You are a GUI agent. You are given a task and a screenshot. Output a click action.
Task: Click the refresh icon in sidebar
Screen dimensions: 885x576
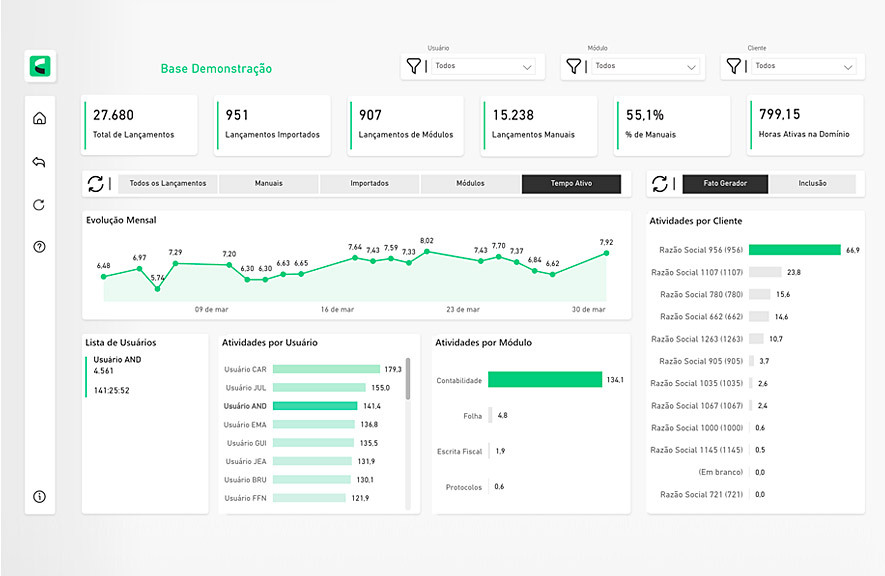[x=40, y=205]
